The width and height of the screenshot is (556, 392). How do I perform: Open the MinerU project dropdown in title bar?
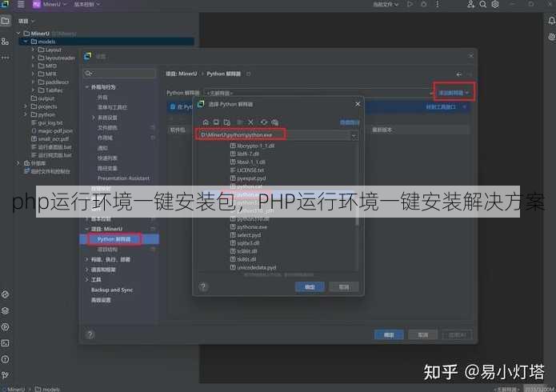tap(50, 4)
